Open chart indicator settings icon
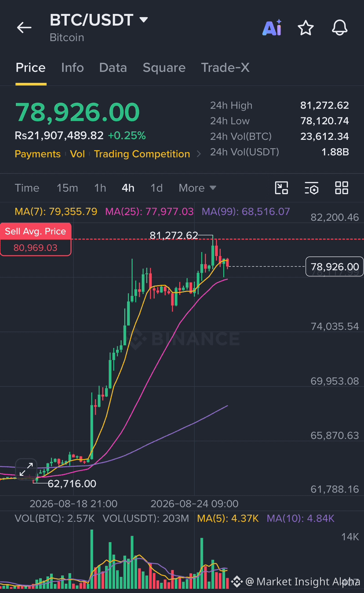The height and width of the screenshot is (593, 364). (311, 188)
